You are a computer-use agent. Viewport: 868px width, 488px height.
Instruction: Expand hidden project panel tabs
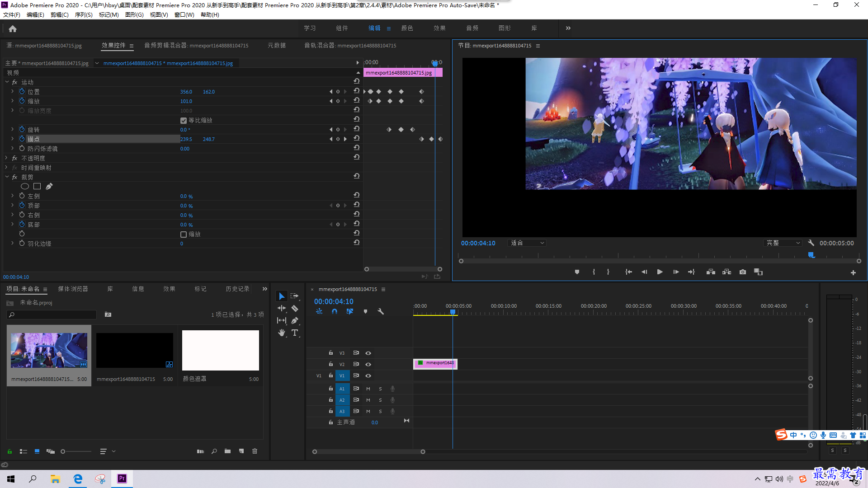click(x=265, y=289)
